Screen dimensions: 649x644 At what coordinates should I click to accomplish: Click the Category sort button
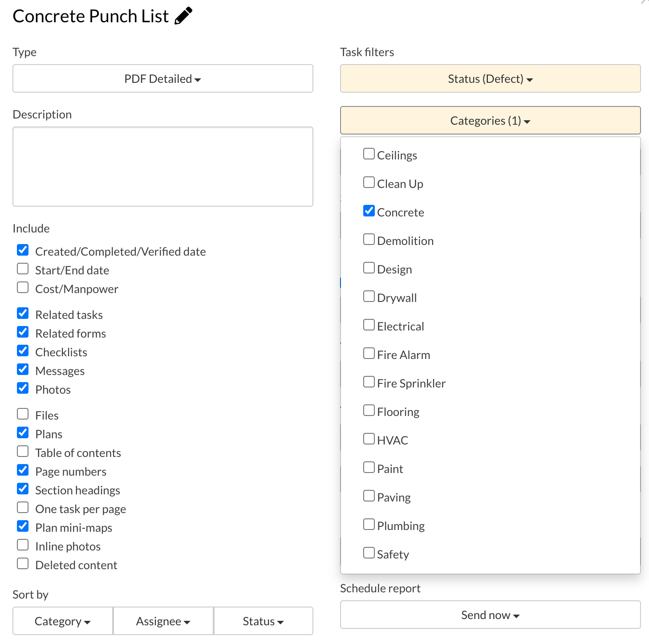(63, 621)
